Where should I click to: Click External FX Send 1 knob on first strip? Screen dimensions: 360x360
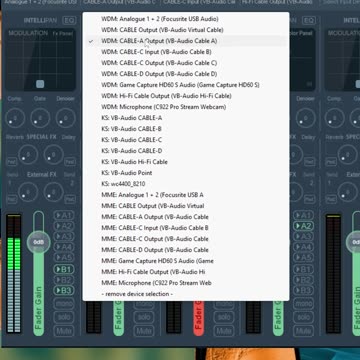pos(28,192)
